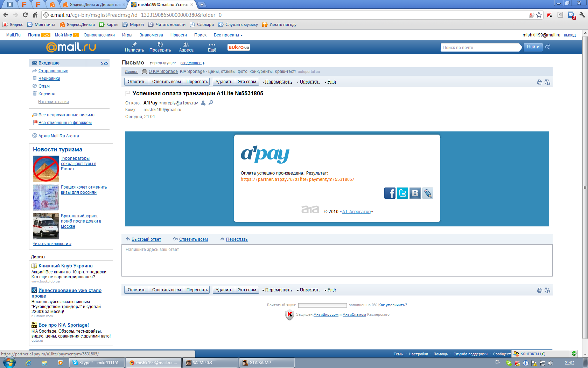
Task: Open the payment result partner.a1pay.ru link
Action: (x=297, y=179)
